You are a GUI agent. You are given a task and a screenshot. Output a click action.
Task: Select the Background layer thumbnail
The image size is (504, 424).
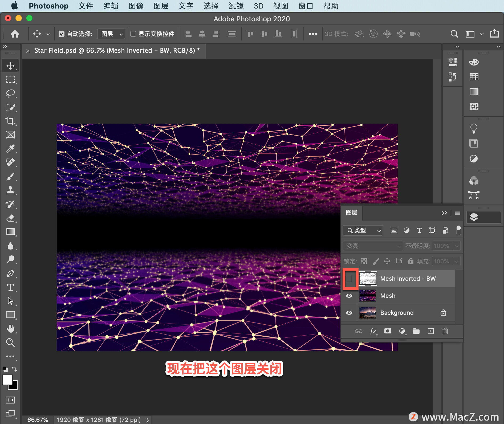click(367, 313)
